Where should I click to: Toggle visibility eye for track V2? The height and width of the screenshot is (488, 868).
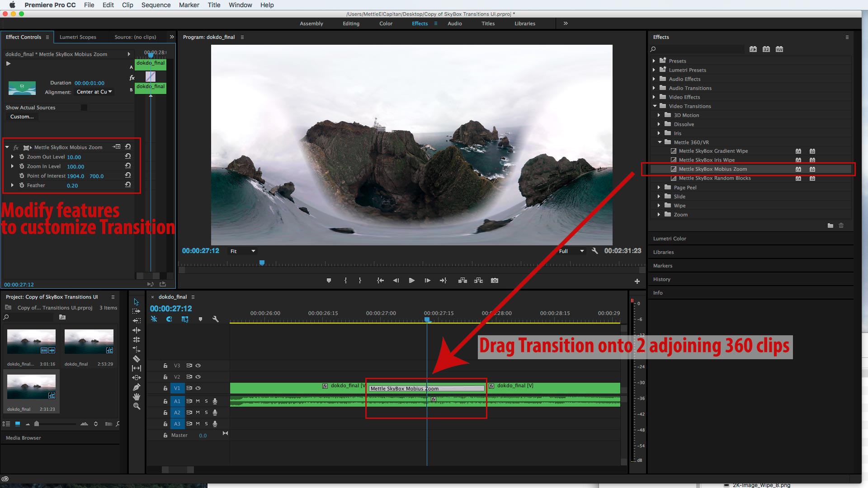tap(198, 377)
